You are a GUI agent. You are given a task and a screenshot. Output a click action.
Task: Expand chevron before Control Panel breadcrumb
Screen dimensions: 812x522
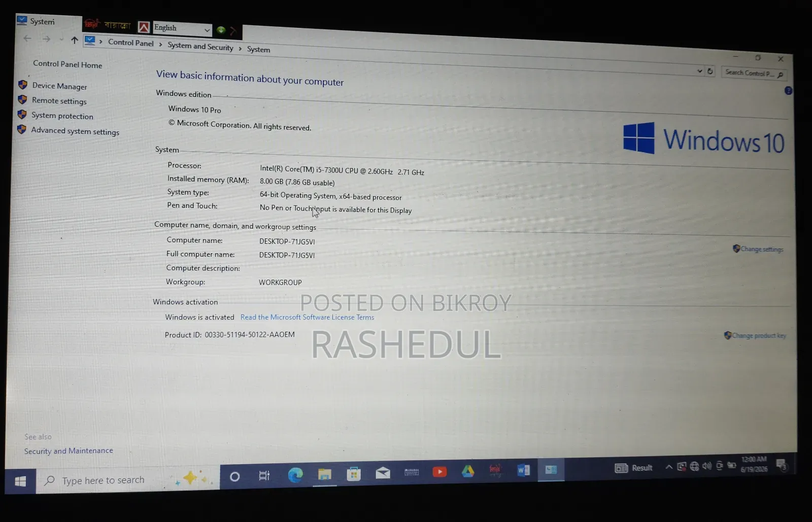(101, 42)
